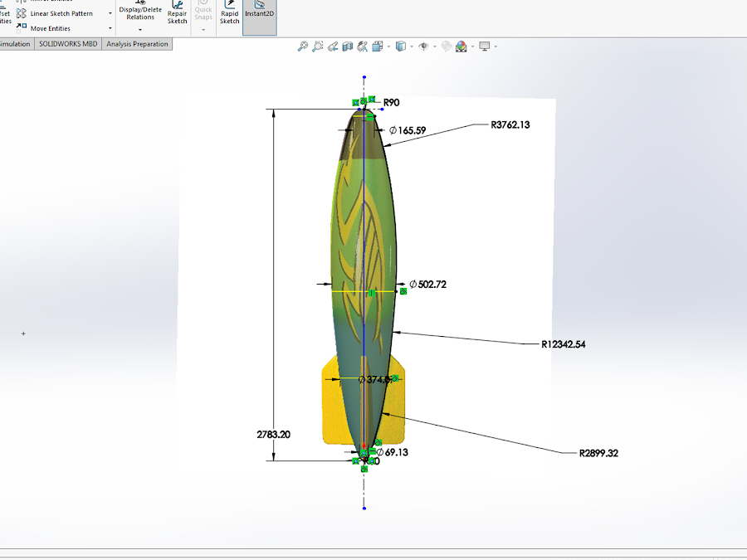Open the Quick Snaps dropdown arrow
Screen dimensions: 747x560
(x=203, y=30)
